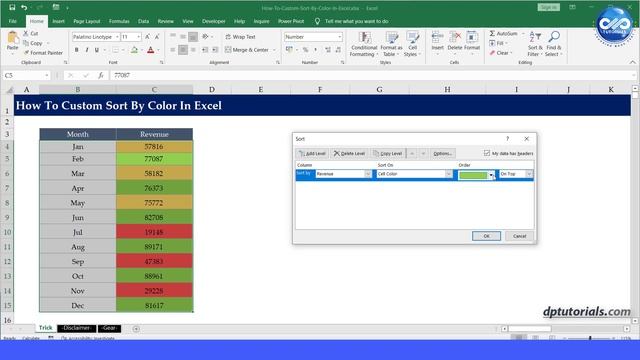Screen dimensions: 640x360
Task: Click Options in Sort dialog
Action: [442, 153]
